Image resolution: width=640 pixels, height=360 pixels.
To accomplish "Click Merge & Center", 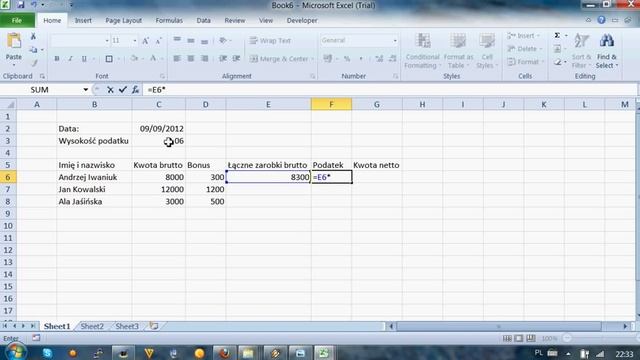I will tap(280, 59).
